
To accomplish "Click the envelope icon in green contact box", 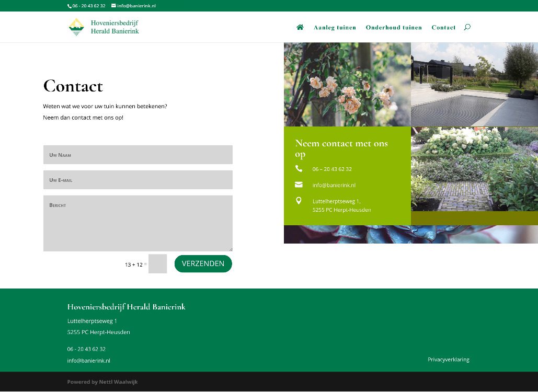I will [299, 185].
